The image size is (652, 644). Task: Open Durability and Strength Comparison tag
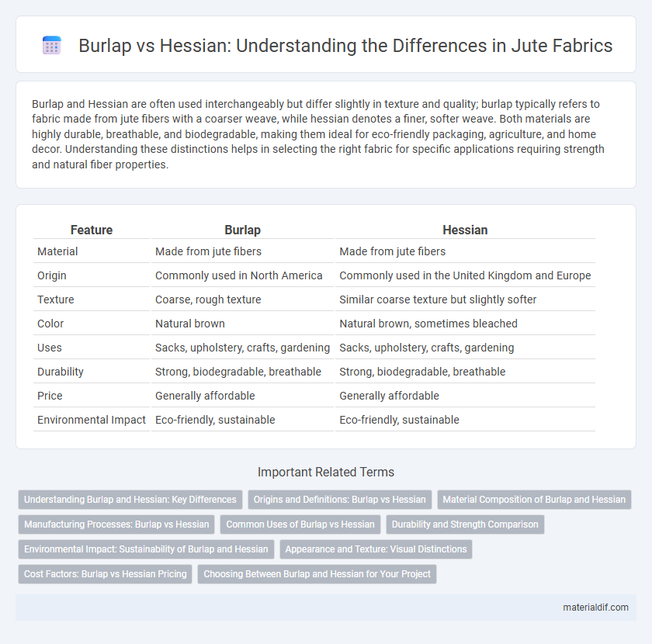(465, 525)
